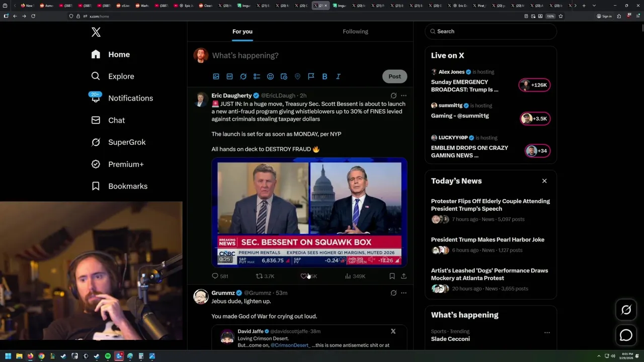Toggle bold formatting in composer
The width and height of the screenshot is (644, 362).
(x=325, y=76)
